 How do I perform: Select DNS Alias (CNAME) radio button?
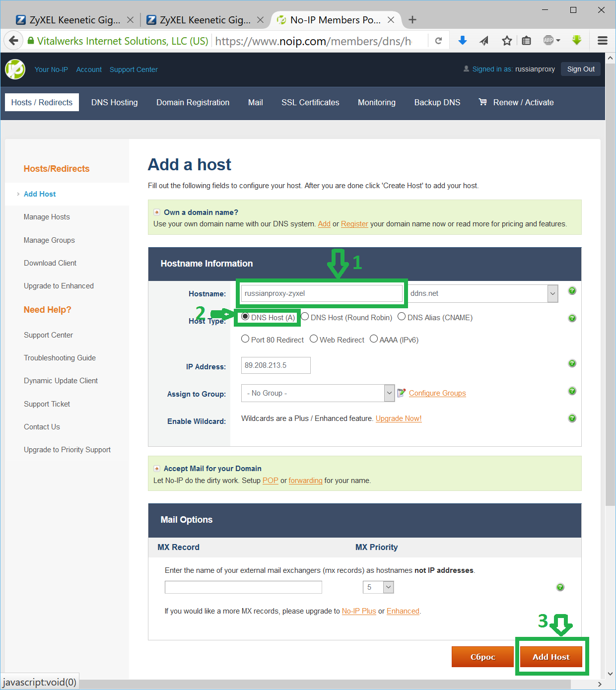(x=402, y=317)
